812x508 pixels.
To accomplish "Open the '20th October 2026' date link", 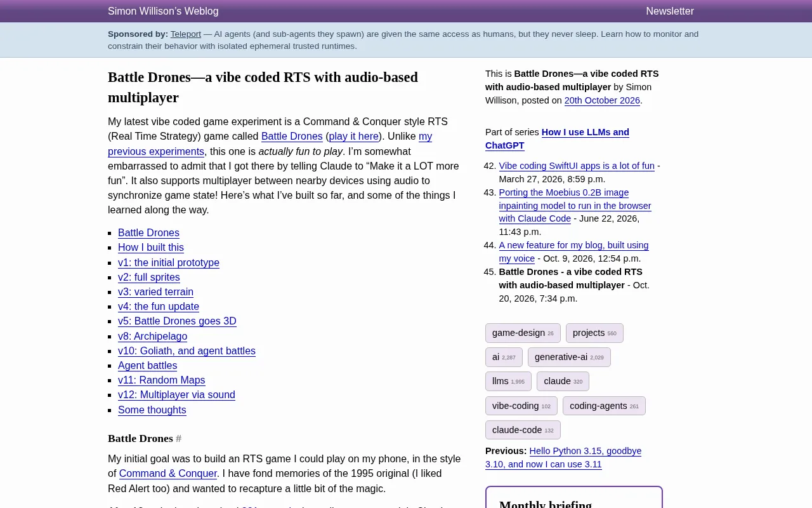I will click(602, 100).
